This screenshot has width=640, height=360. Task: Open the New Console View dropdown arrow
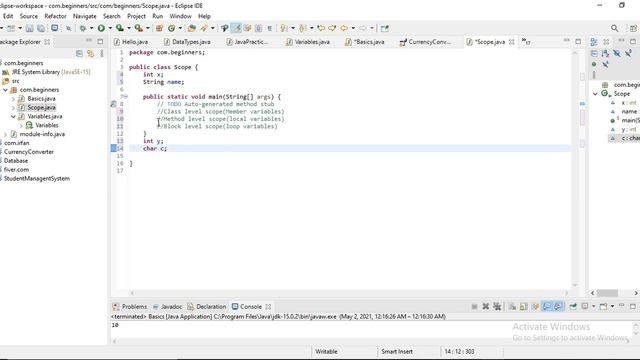click(612, 306)
